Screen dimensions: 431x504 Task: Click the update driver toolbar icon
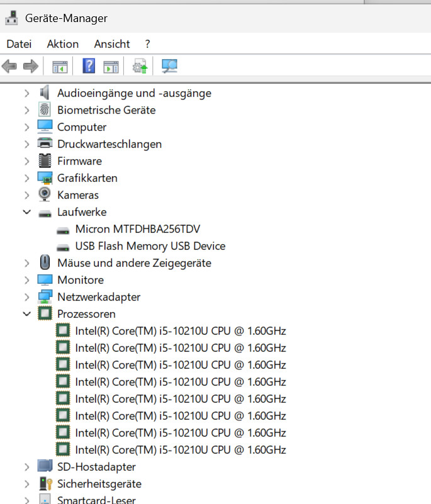point(140,66)
